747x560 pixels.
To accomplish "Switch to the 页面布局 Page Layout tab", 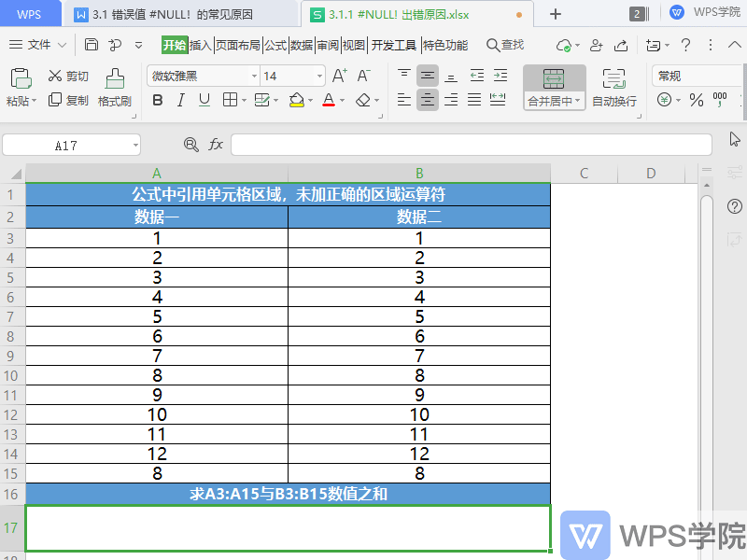I will coord(238,45).
